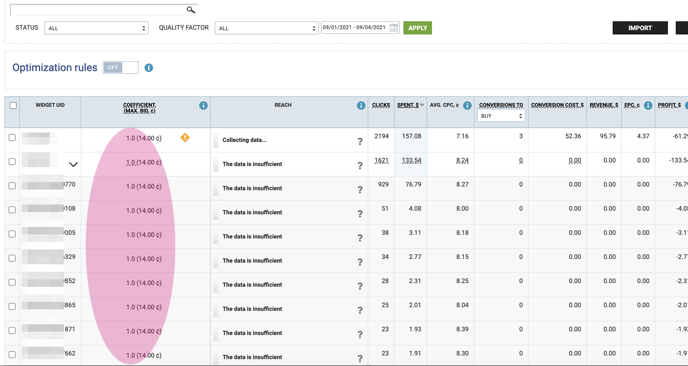Click the search magnifier icon
This screenshot has height=366, width=688.
pos(190,10)
